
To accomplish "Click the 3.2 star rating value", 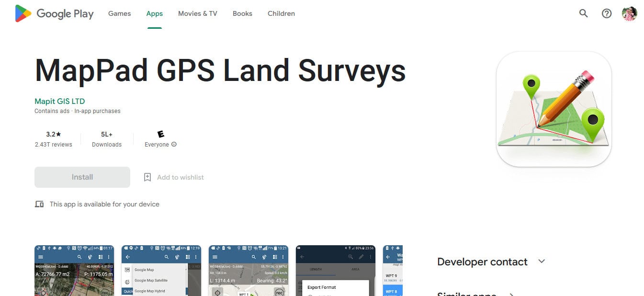I will pyautogui.click(x=54, y=134).
